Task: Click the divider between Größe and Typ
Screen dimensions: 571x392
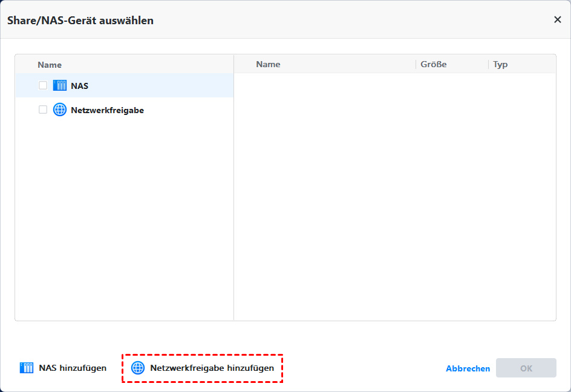Action: click(488, 64)
